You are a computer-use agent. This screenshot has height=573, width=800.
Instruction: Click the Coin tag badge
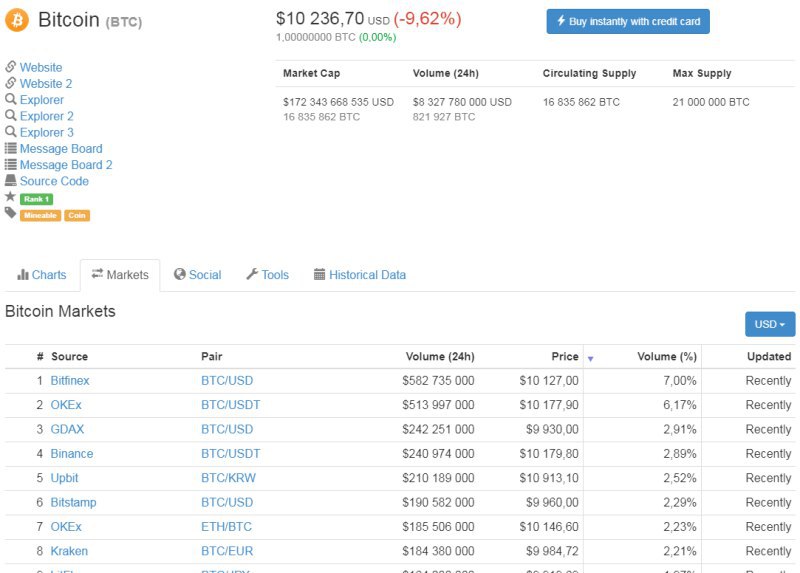[x=77, y=215]
